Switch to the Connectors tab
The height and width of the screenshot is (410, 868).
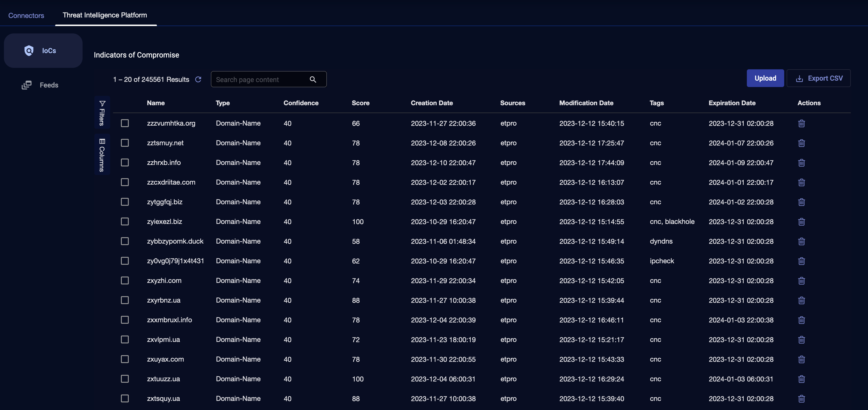coord(26,15)
